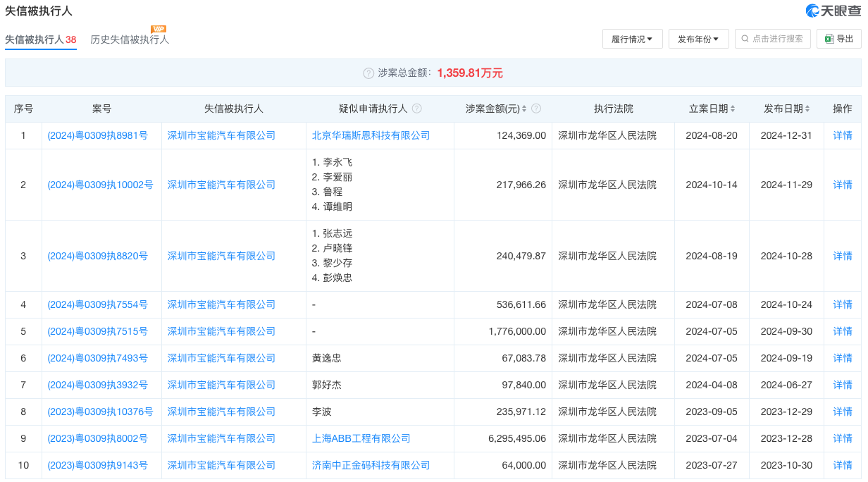
Task: View 详情 for case 执7493号
Action: click(843, 358)
